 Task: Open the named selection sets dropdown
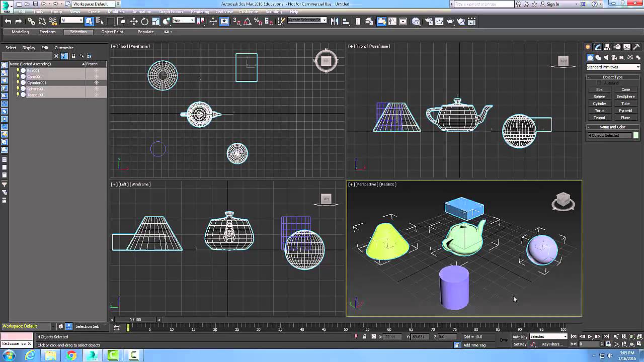point(307,21)
